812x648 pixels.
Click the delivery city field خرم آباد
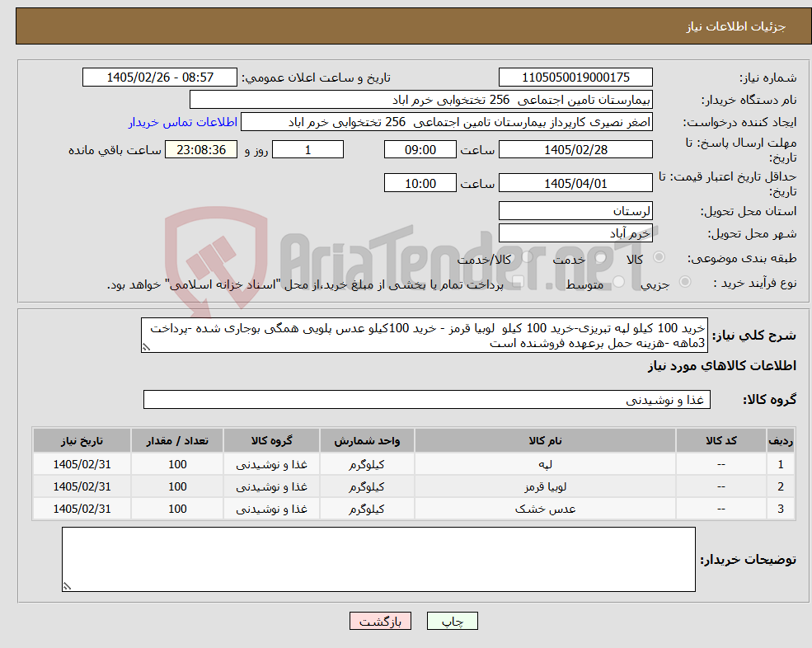click(575, 233)
